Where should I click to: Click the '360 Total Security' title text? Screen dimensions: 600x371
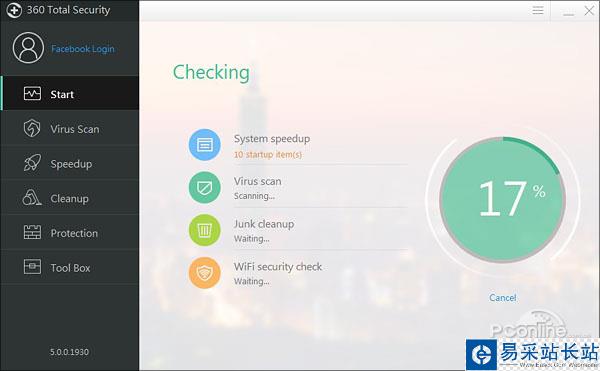[68, 10]
